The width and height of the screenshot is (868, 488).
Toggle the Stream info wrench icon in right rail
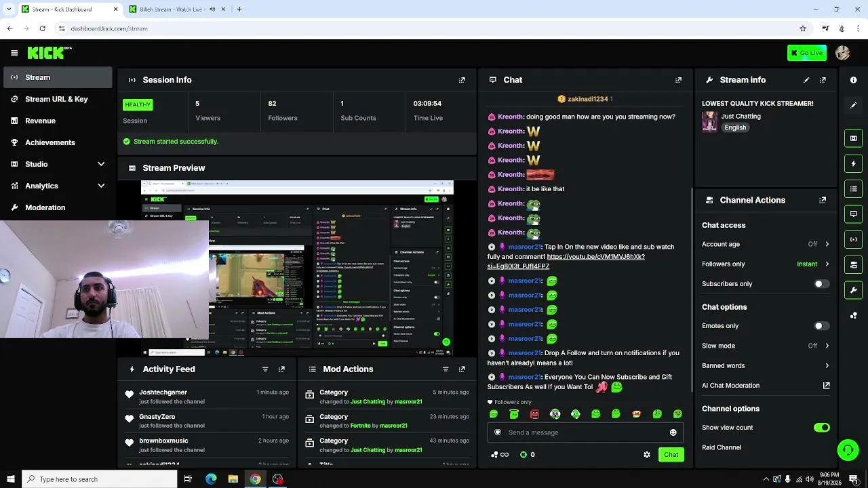click(853, 290)
